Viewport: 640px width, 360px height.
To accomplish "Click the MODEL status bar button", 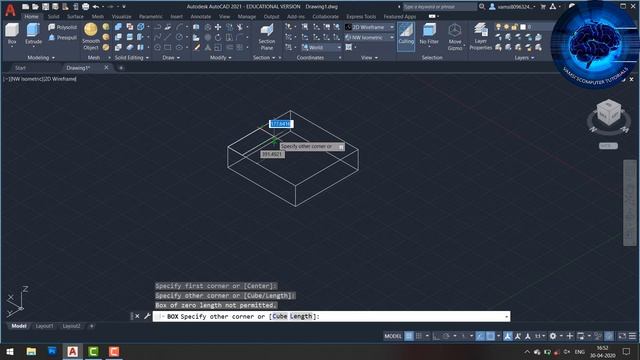I will [x=393, y=336].
